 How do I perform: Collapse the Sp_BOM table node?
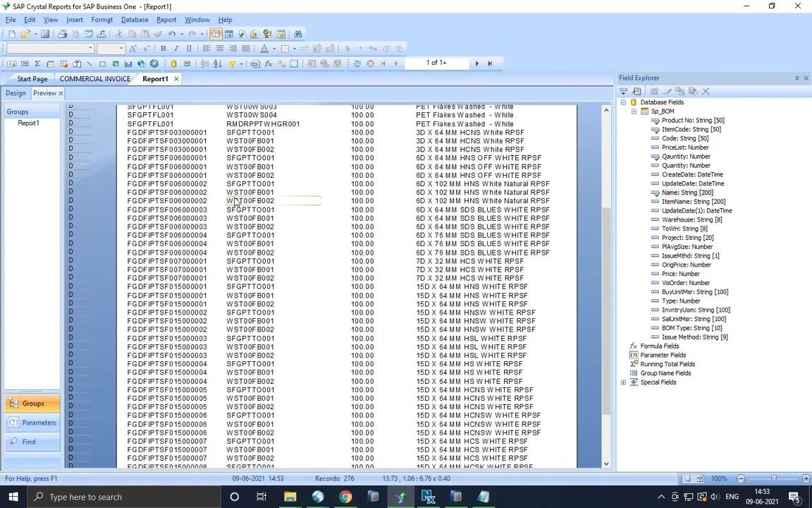pyautogui.click(x=634, y=111)
